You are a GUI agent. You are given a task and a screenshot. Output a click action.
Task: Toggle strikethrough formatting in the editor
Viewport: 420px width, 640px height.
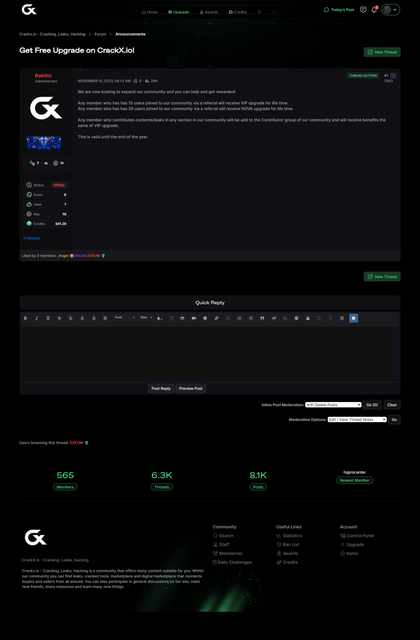(x=59, y=318)
